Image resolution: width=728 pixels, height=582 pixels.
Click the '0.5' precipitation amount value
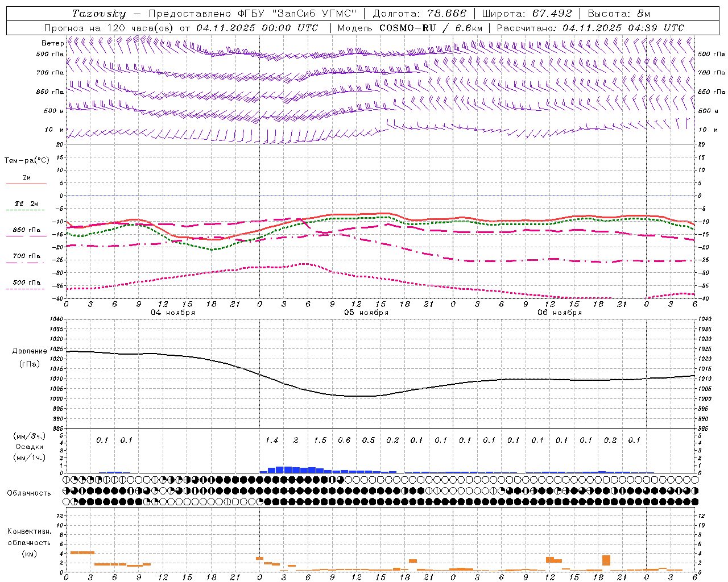[369, 440]
